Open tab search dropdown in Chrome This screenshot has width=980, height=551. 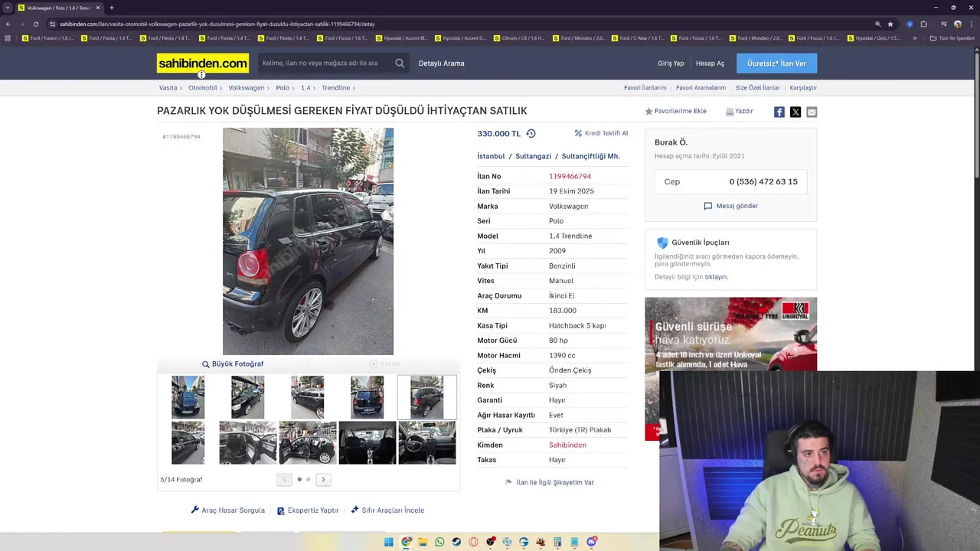[8, 8]
